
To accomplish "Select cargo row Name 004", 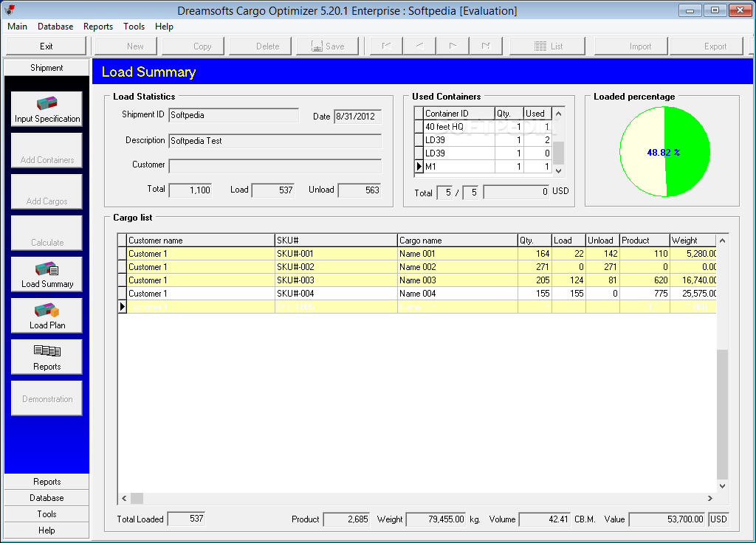I will coord(417,294).
